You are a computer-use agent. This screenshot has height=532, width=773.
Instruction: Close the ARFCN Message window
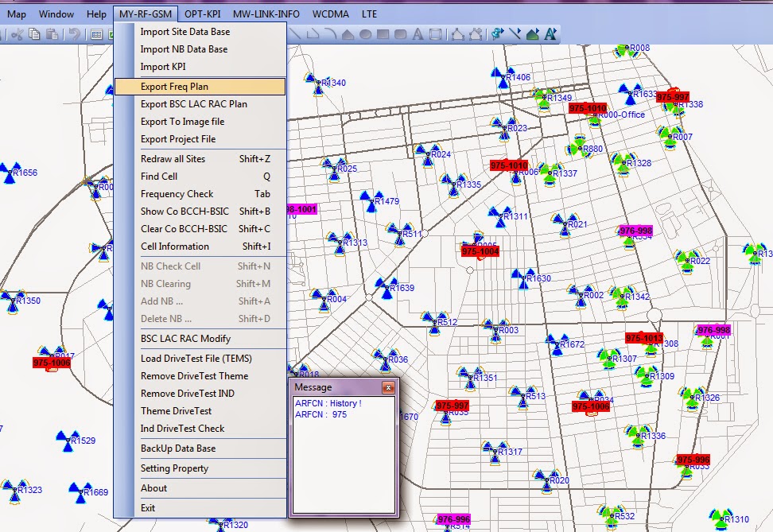tap(389, 387)
